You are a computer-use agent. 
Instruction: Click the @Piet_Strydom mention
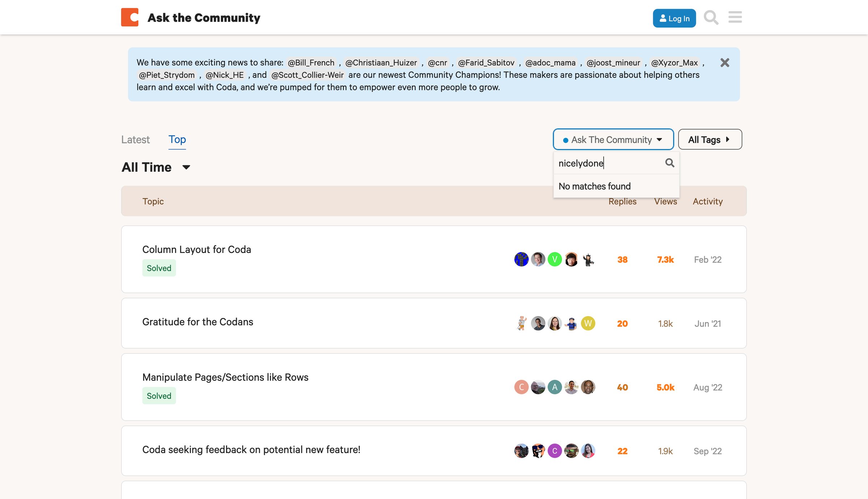click(x=167, y=75)
